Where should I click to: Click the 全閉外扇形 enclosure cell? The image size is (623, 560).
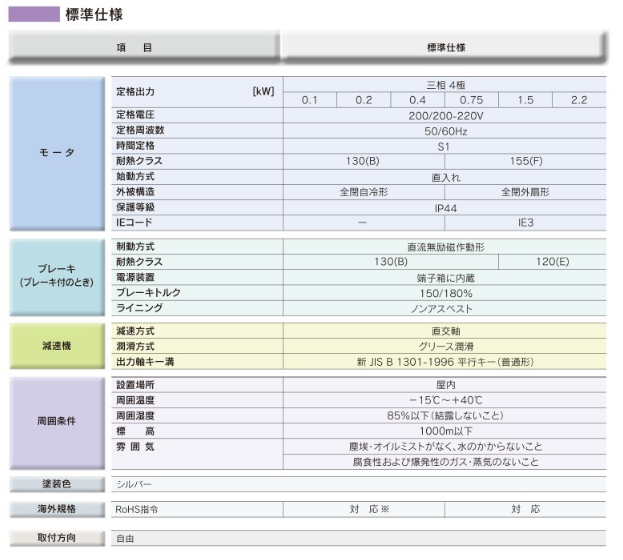click(x=525, y=191)
